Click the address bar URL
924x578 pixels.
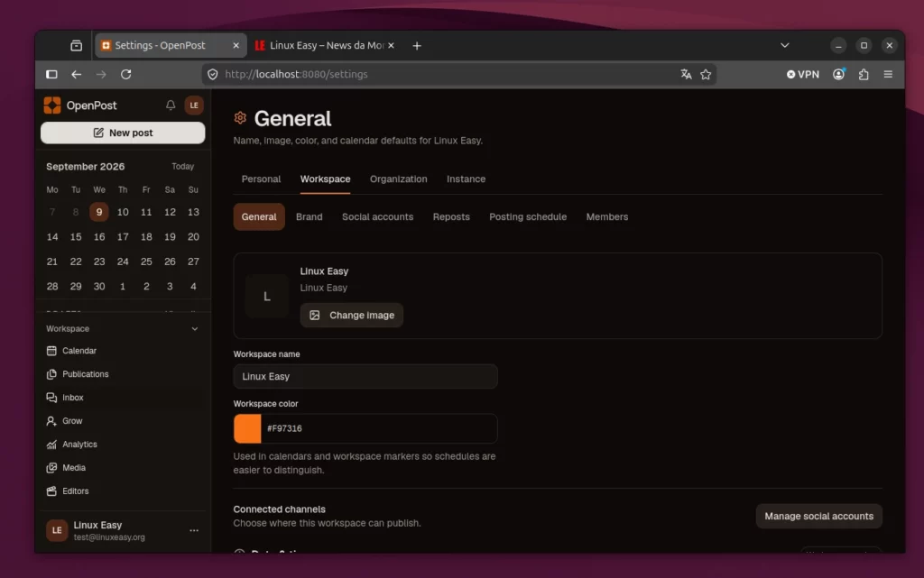[x=296, y=74]
